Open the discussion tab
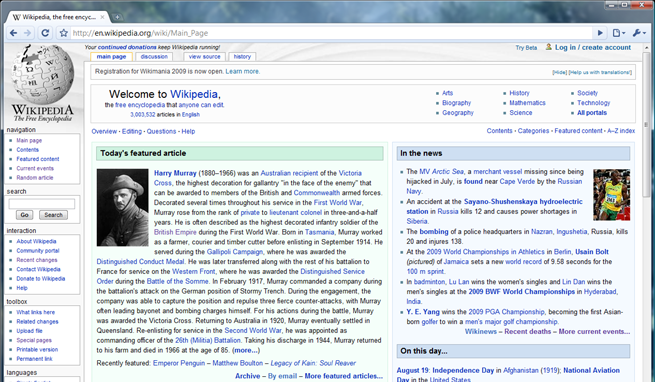This screenshot has height=382, width=655. click(x=154, y=57)
